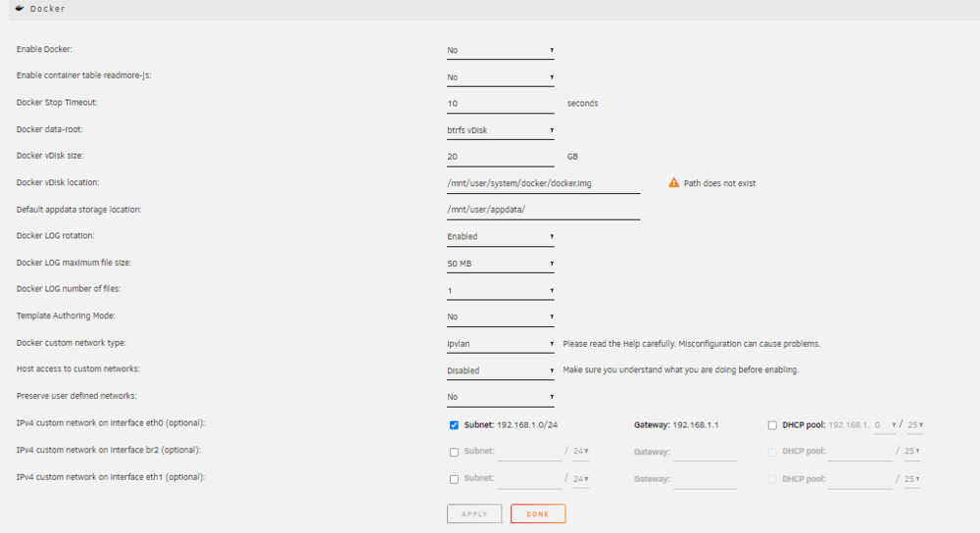Click 'IPv4 custom network on interface br2' label

[x=108, y=450]
